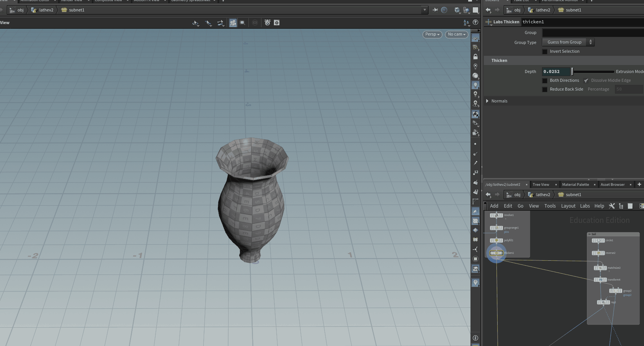Click the viewport help question-mark icon
Screen dimensions: 644x346
pos(475,23)
